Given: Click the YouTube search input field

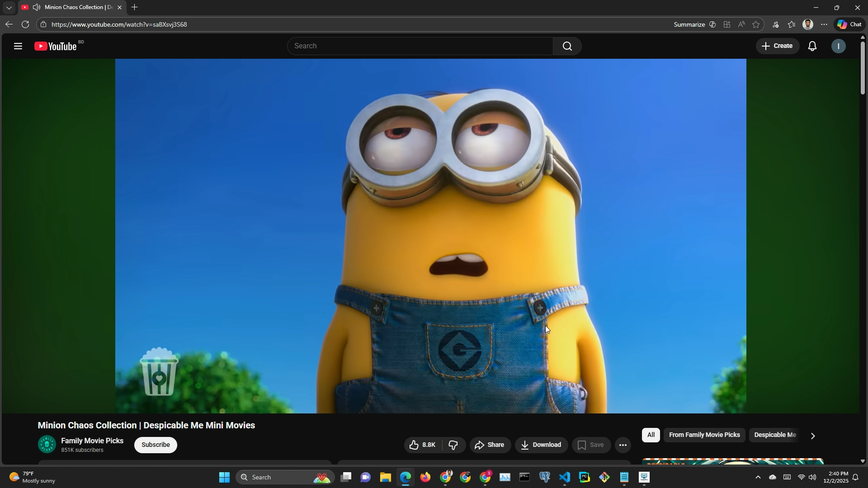Looking at the screenshot, I should [x=420, y=46].
